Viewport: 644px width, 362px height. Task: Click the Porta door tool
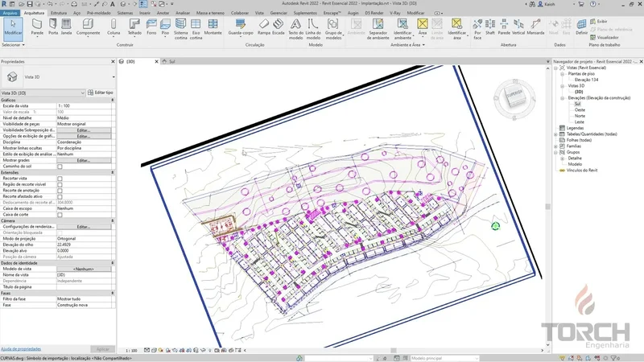53,27
